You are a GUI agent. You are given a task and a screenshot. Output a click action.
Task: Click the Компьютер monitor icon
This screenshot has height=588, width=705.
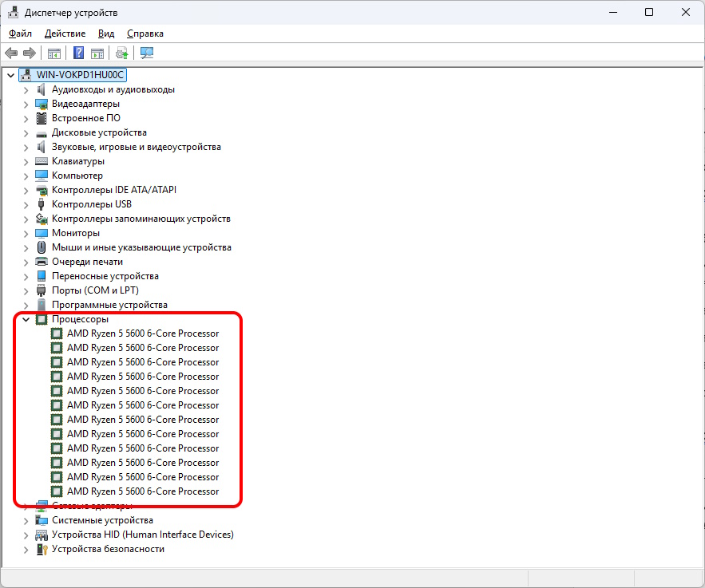pyautogui.click(x=42, y=176)
